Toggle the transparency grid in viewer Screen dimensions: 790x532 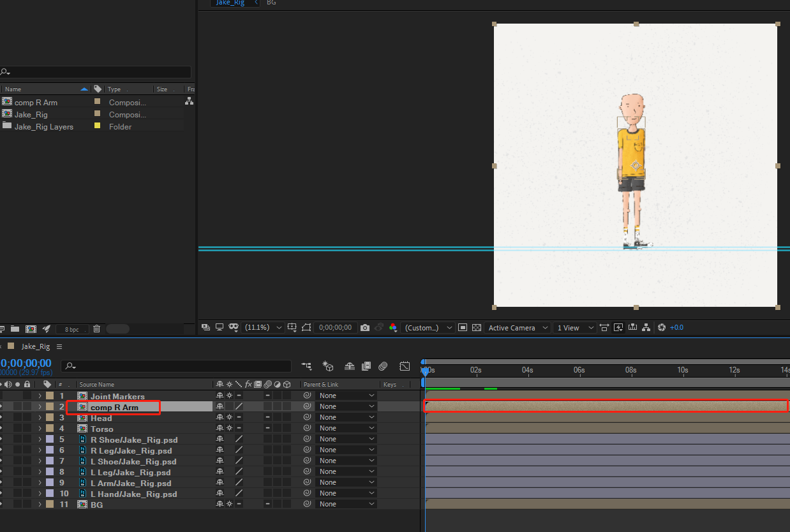[477, 327]
